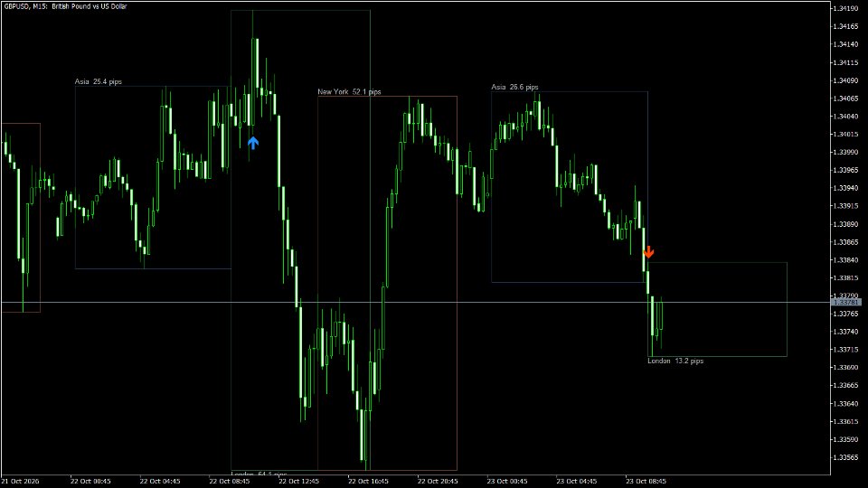Click the '23 Oct 00:45' time axis label
The height and width of the screenshot is (488, 868).
click(507, 482)
